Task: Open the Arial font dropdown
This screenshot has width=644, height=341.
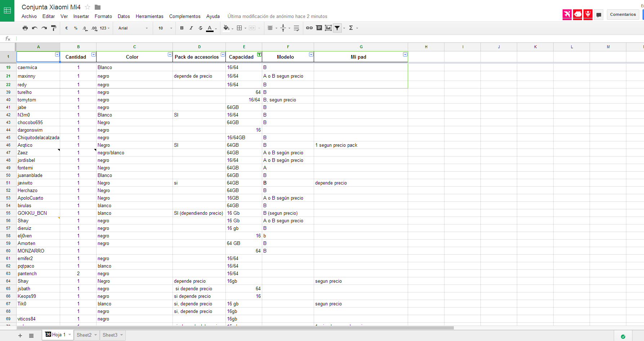Action: (x=133, y=28)
